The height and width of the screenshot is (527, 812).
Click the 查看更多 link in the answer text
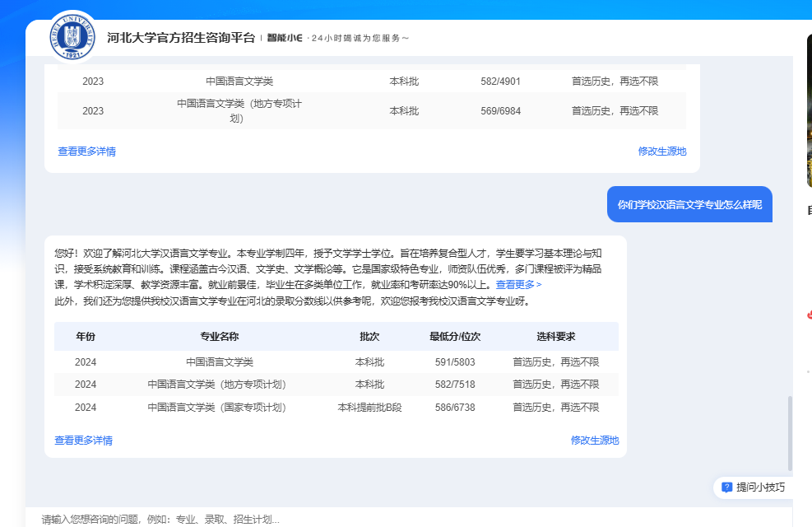click(x=518, y=284)
